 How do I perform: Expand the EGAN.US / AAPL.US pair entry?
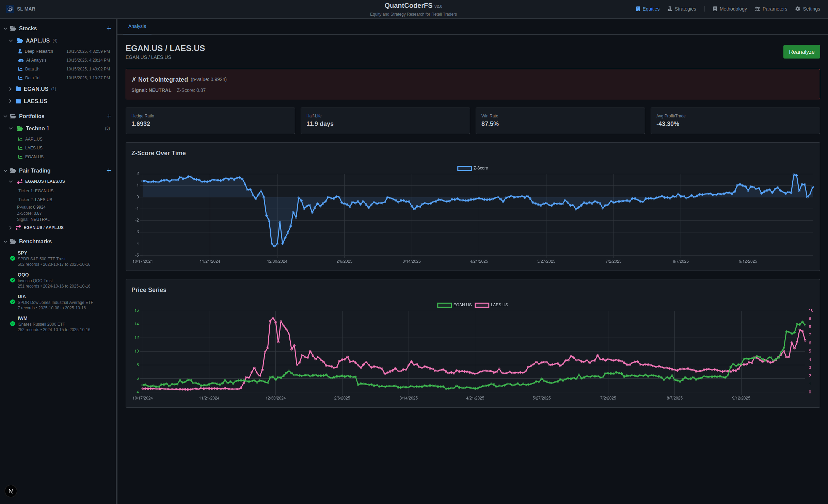(10, 227)
